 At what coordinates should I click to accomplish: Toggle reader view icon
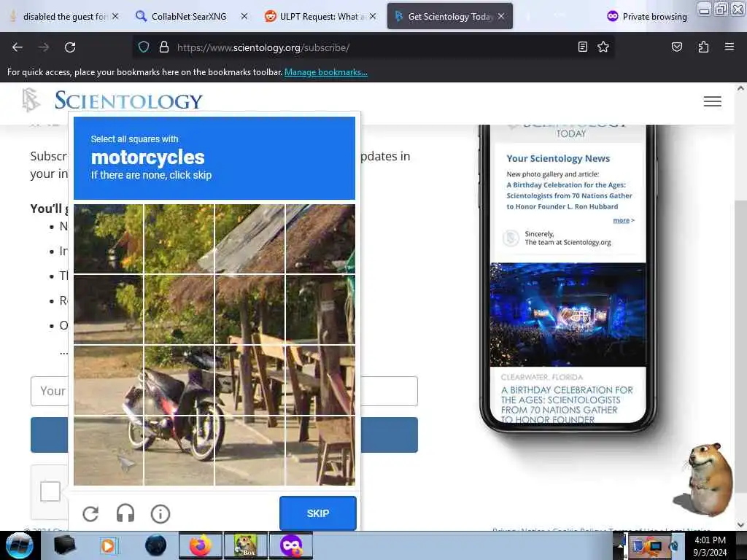click(582, 47)
